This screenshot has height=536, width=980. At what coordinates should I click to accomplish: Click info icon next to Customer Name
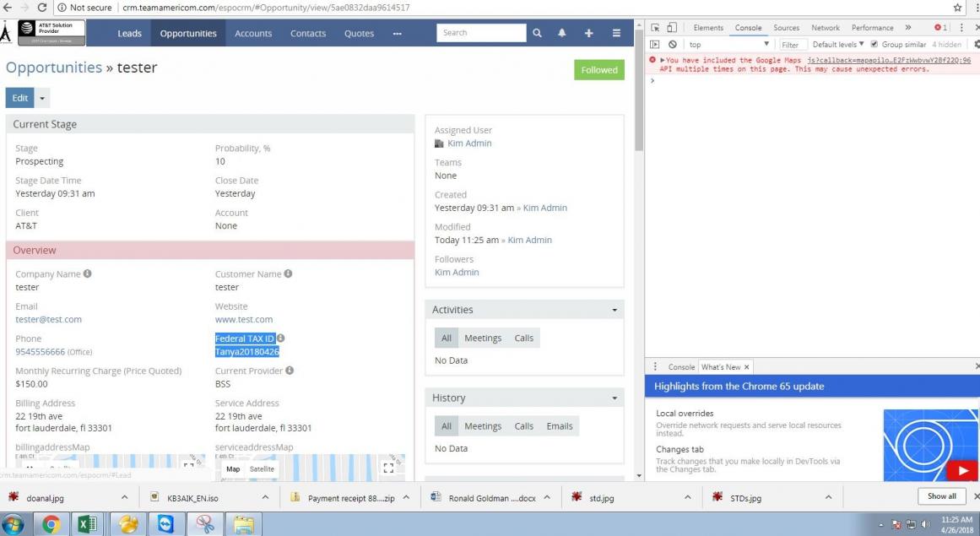point(288,273)
